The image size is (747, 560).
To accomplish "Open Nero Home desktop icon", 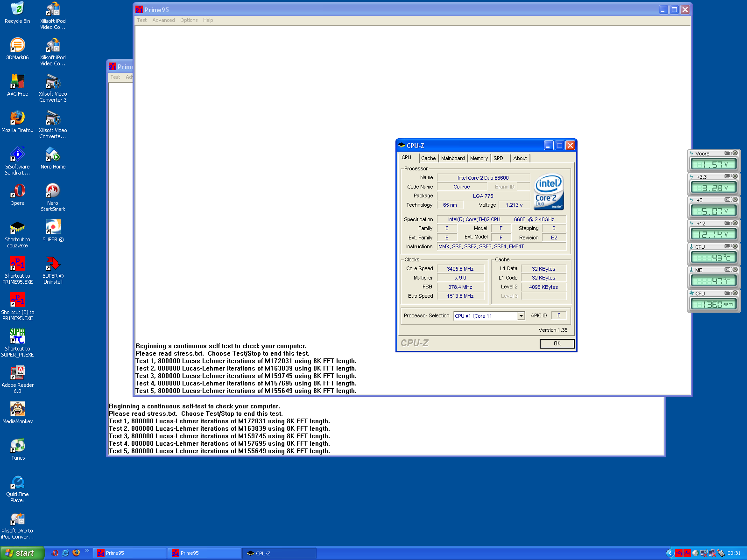I will [x=53, y=158].
